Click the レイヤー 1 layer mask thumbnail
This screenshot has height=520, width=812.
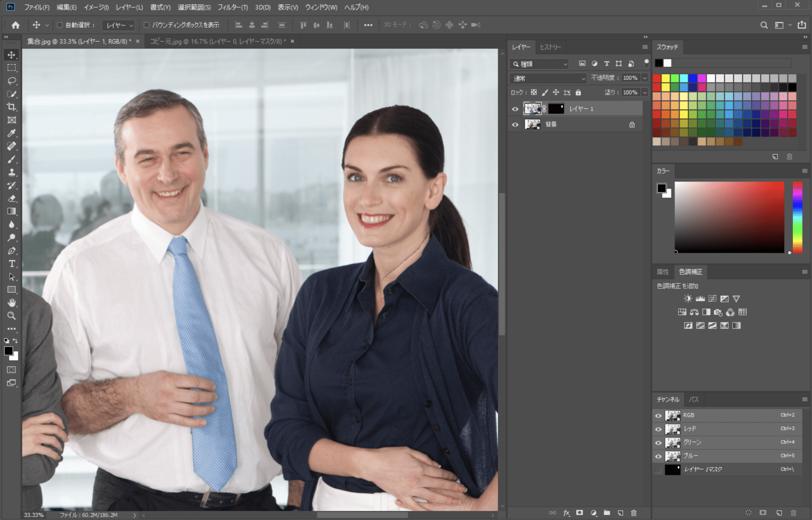(556, 109)
